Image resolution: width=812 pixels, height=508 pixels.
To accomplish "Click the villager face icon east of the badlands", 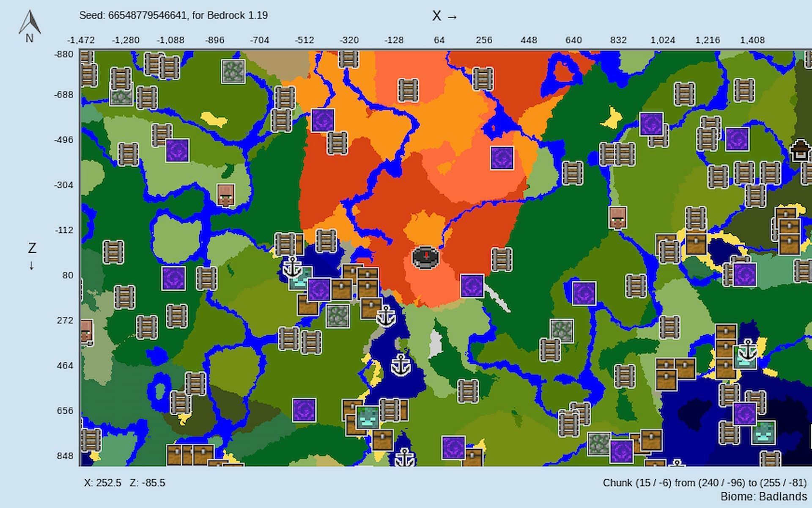I will [617, 218].
